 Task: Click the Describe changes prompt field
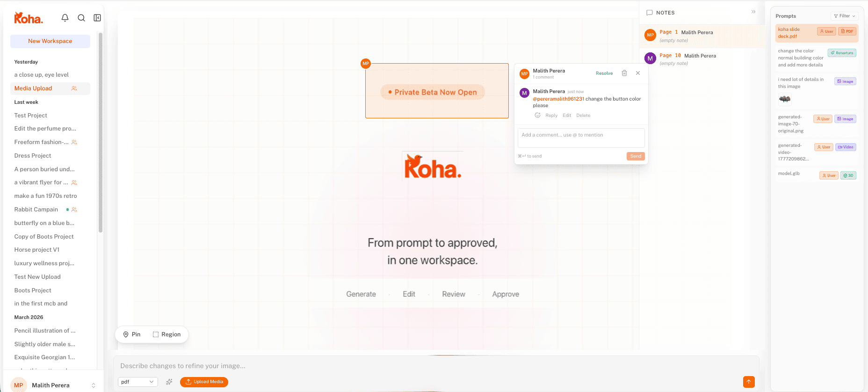point(436,366)
